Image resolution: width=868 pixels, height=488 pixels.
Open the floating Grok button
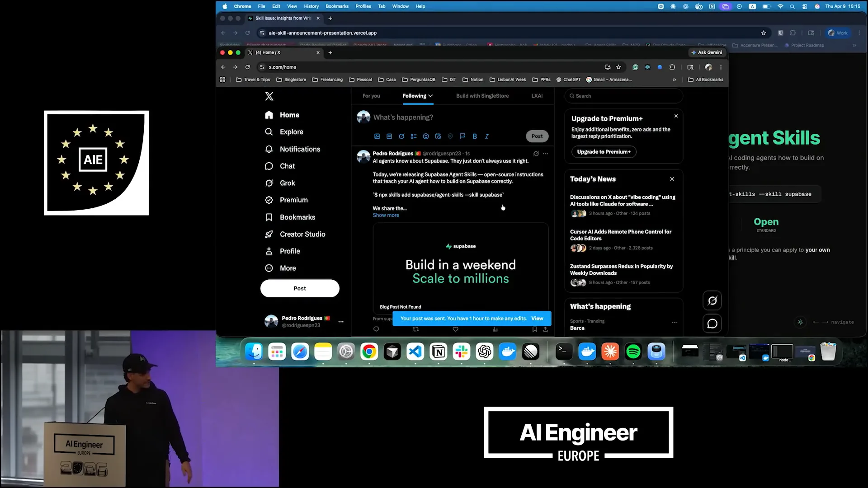click(712, 300)
